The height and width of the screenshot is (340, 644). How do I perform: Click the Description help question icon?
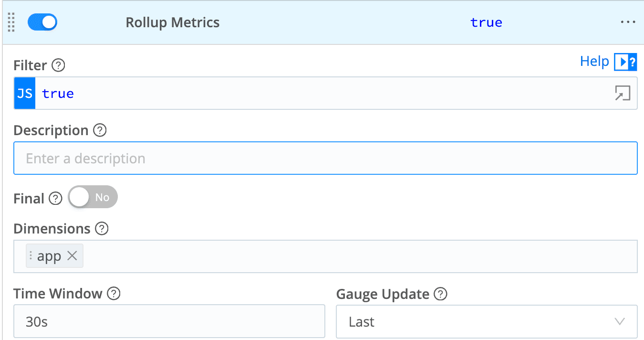[100, 130]
